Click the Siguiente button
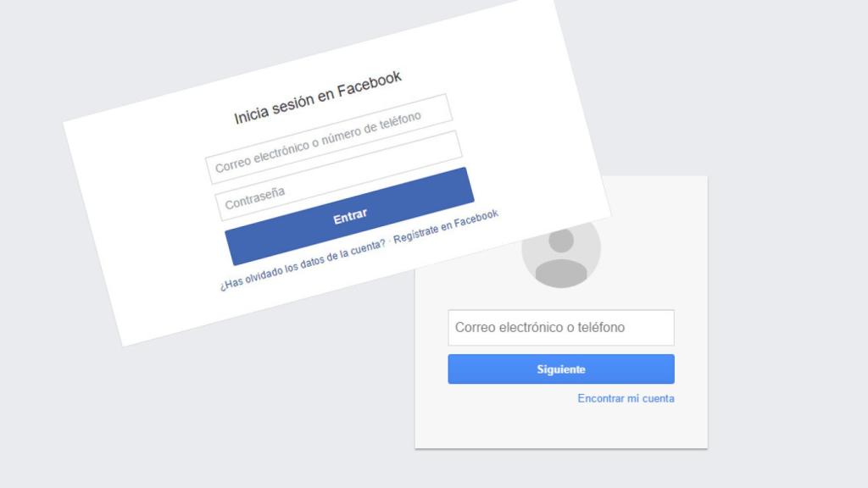The height and width of the screenshot is (488, 868). [x=561, y=369]
